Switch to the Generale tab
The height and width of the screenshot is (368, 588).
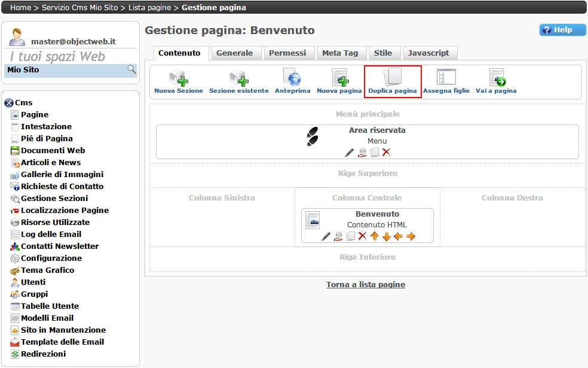pos(234,53)
